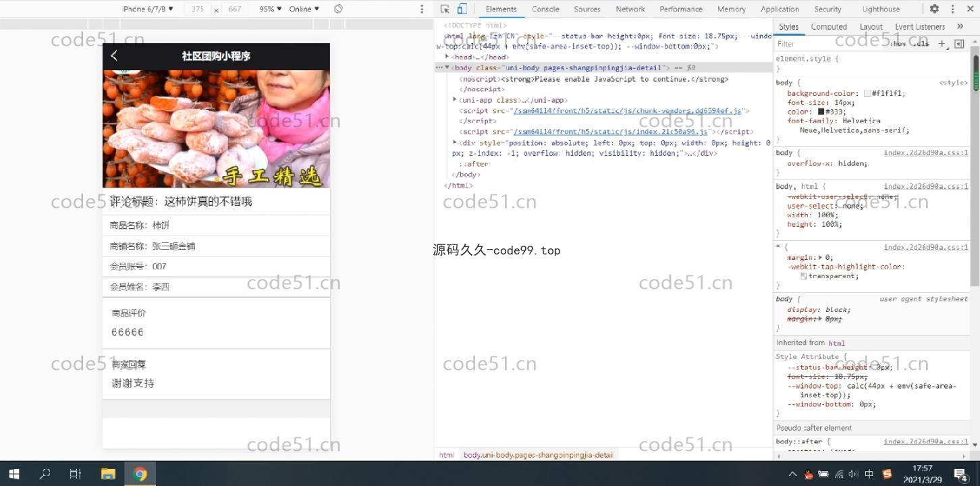The height and width of the screenshot is (486, 980).
Task: Select the Layout pane tab
Action: tap(871, 26)
